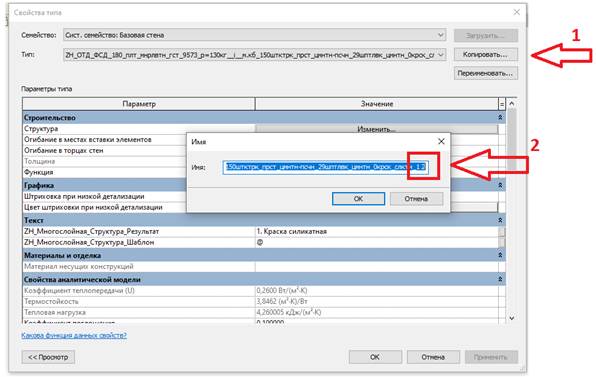The width and height of the screenshot is (596, 377).
Task: Click the = column header button
Action: coord(502,104)
